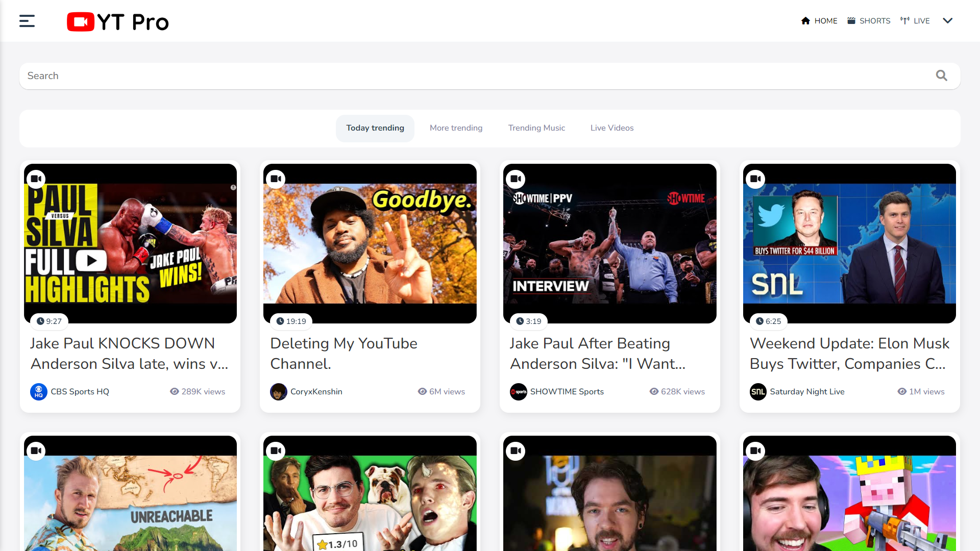The width and height of the screenshot is (980, 551).
Task: Open the dark-room bearded man thumbnail
Action: pyautogui.click(x=610, y=493)
